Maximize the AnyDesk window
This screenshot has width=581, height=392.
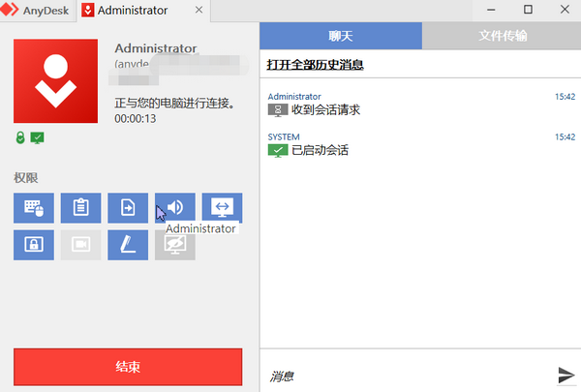tap(528, 10)
